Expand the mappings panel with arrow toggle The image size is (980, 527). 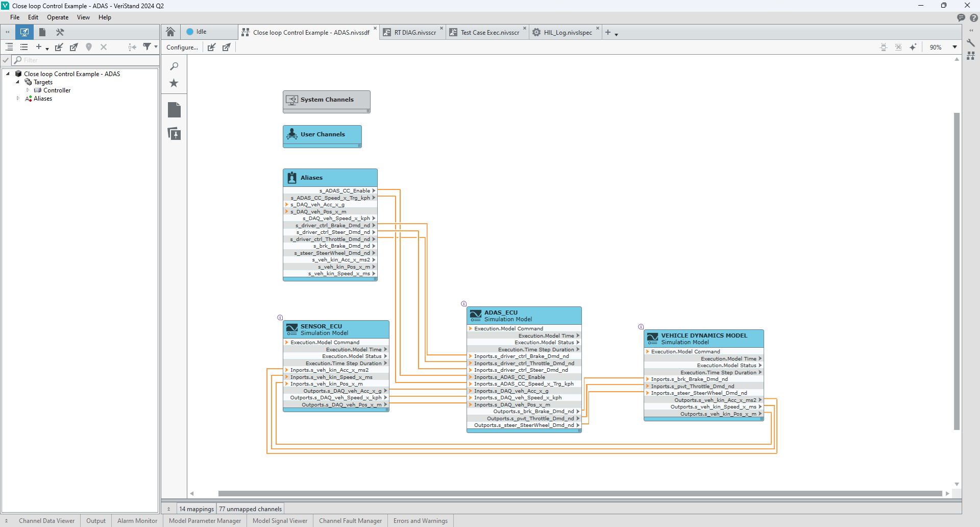[x=168, y=509]
